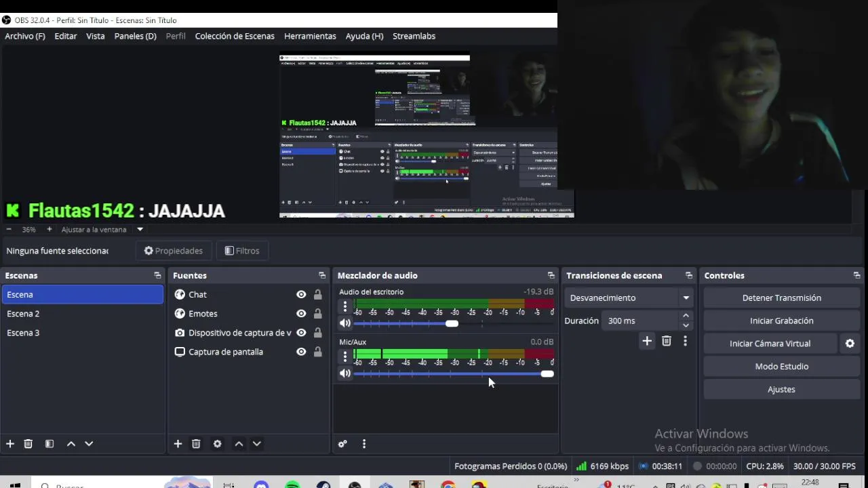
Task: Select Escena 3 in scenes list
Action: [82, 333]
